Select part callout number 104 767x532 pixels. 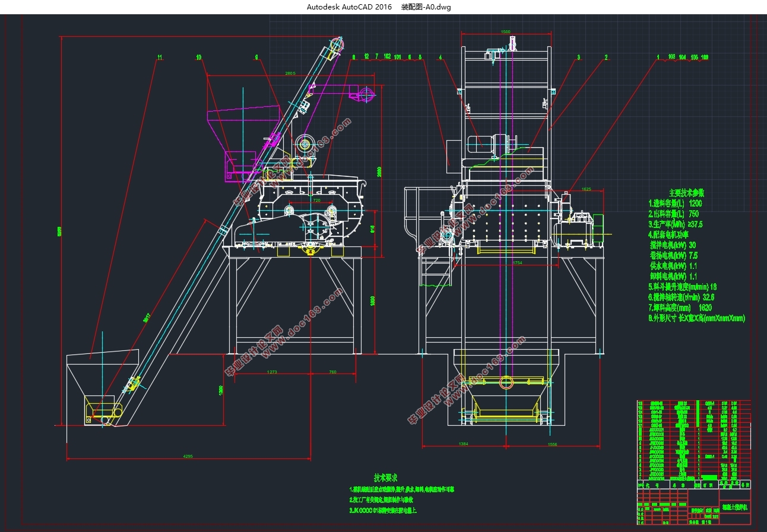pos(683,58)
